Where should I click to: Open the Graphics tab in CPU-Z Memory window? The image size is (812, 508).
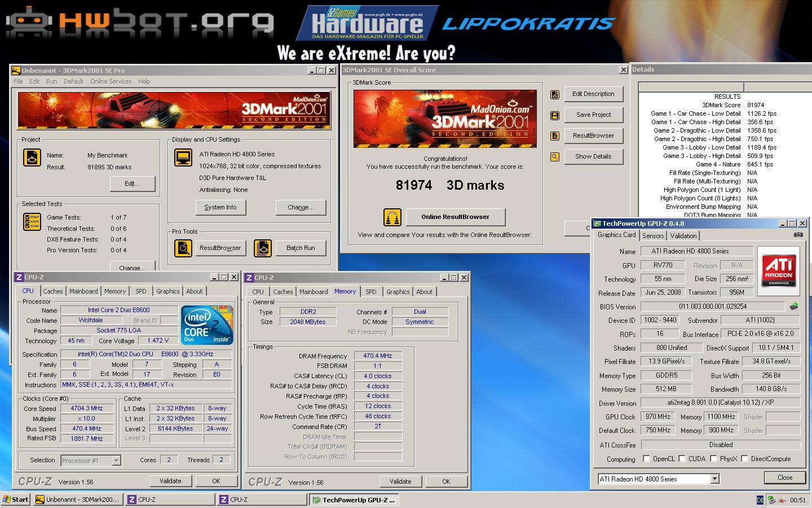(x=398, y=292)
